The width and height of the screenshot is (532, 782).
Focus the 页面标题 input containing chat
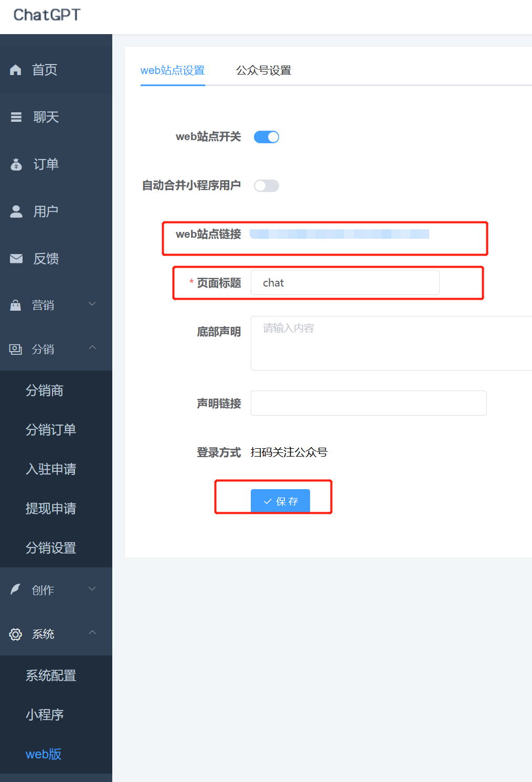tap(345, 282)
